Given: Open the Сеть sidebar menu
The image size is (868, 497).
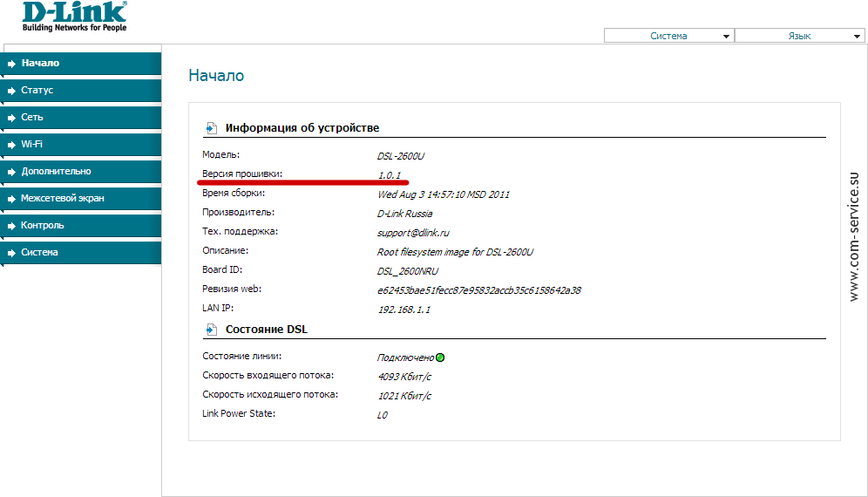Looking at the screenshot, I should [81, 118].
